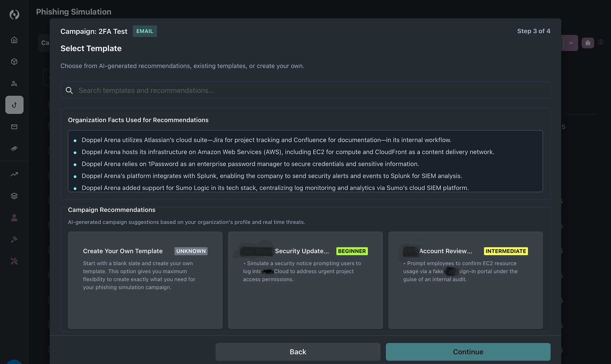
Task: Click the Sumo Logic fact line
Action: 275,188
